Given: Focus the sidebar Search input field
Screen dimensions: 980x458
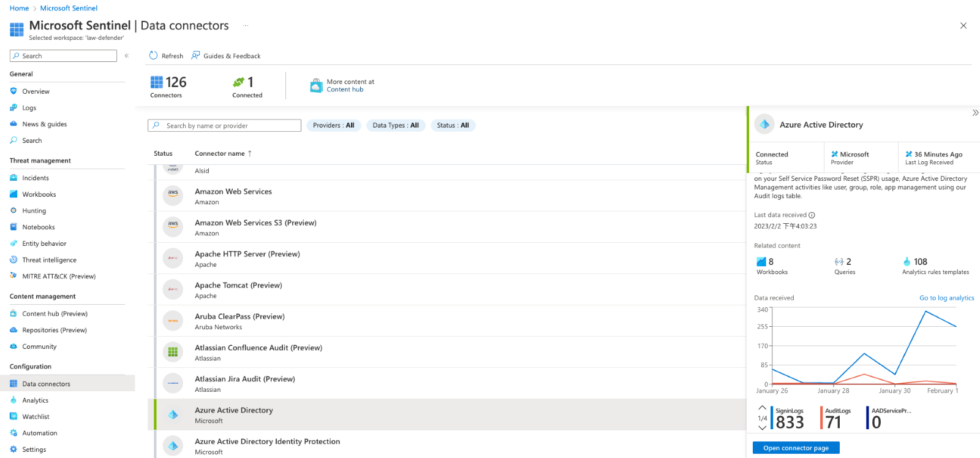Looking at the screenshot, I should [63, 56].
